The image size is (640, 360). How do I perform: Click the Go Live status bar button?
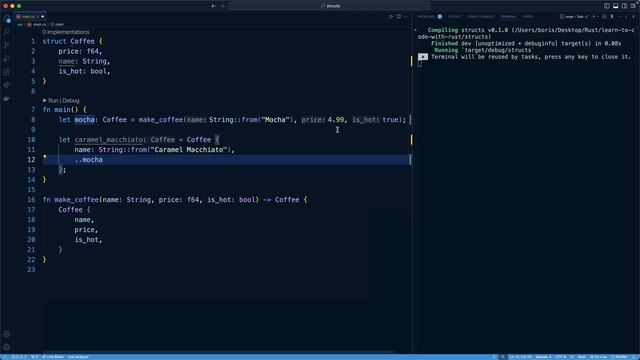tap(598, 357)
